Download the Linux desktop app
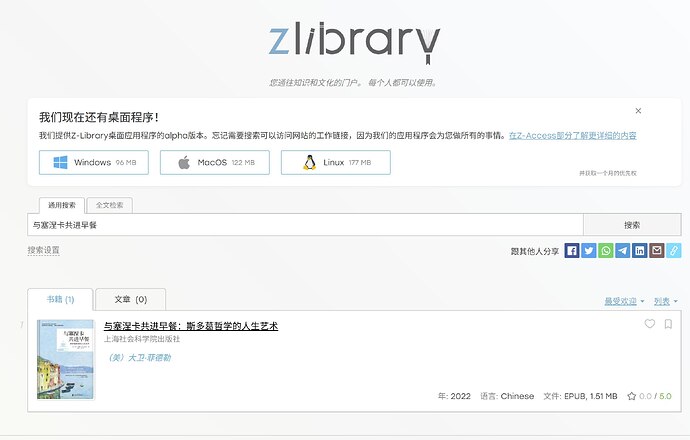Screen dimensions: 690x440 click(336, 162)
